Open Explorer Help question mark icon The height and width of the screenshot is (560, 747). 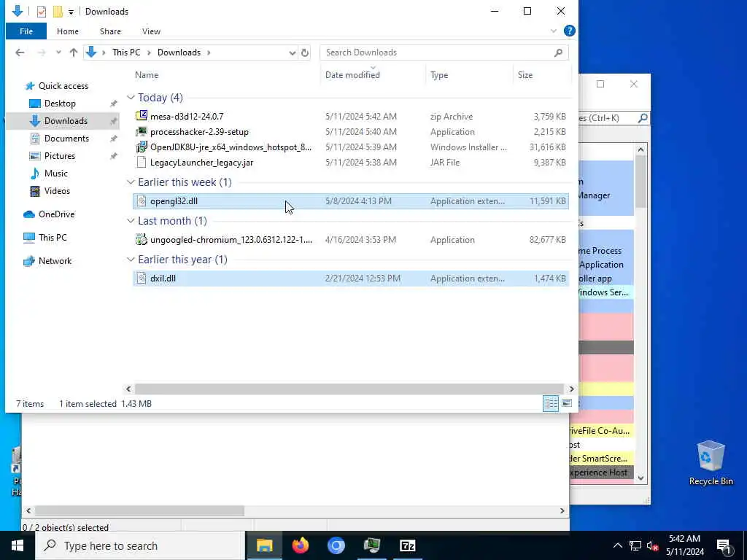pos(569,31)
